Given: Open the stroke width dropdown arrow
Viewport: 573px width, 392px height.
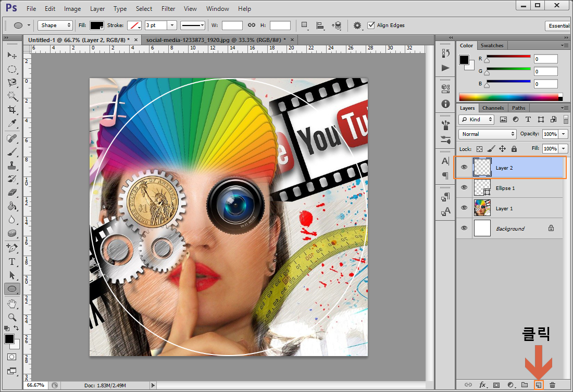Looking at the screenshot, I should [x=172, y=25].
